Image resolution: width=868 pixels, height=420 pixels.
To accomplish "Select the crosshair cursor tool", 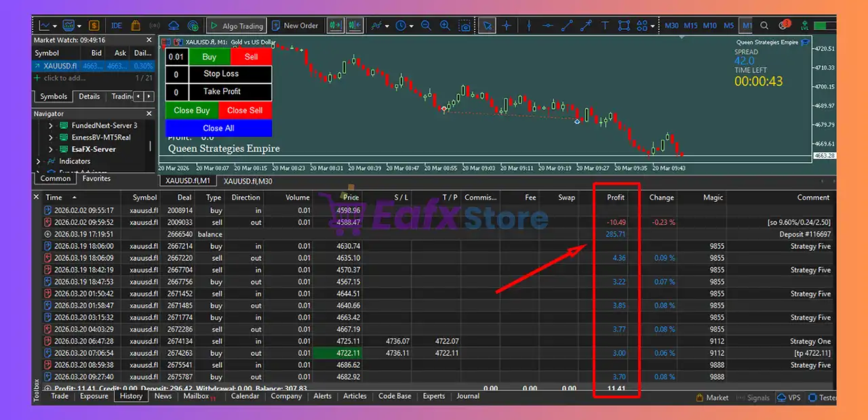I will pos(507,26).
